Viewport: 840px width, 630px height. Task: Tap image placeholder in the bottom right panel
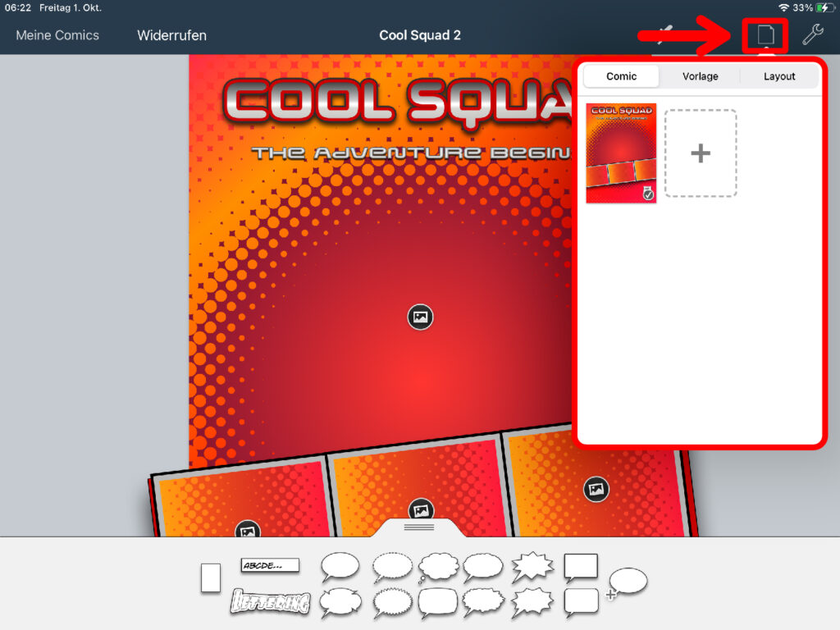[596, 490]
